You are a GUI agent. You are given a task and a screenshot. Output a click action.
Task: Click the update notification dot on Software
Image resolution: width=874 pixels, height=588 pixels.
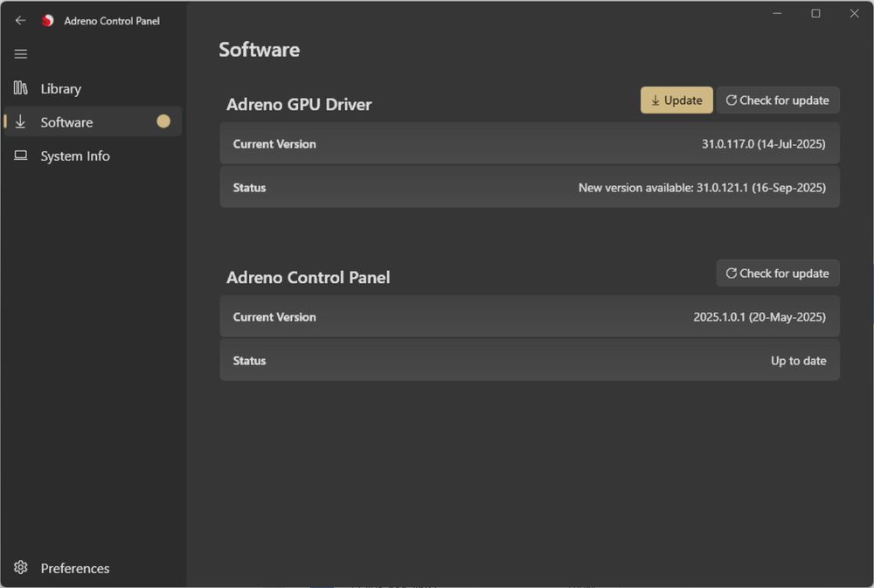pyautogui.click(x=163, y=121)
